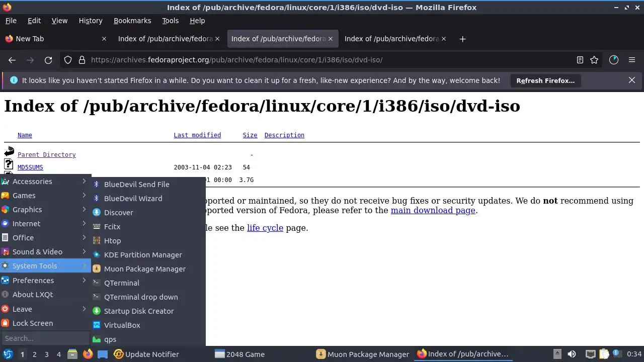The height and width of the screenshot is (362, 644).
Task: Start Htop process viewer
Action: click(148, 241)
